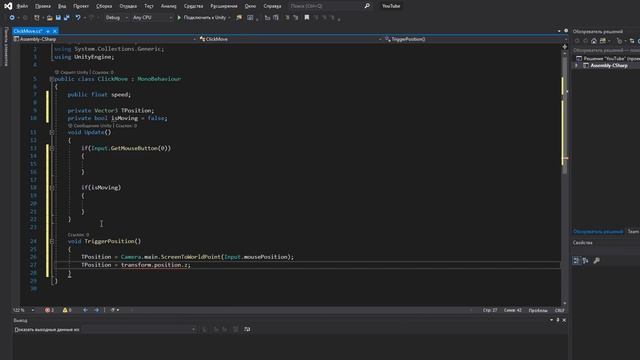Click the bookmark icon in toolbar
The width and height of the screenshot is (640, 360).
coord(307,18)
